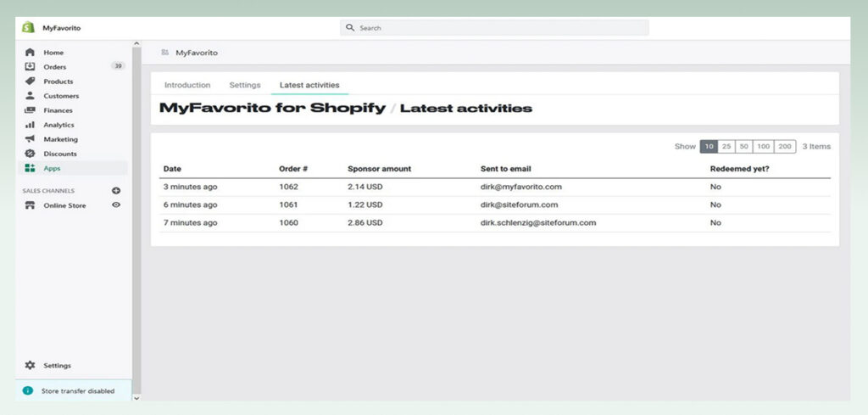Click the '3 minutes ago' date cell
The width and height of the screenshot is (868, 415).
191,187
